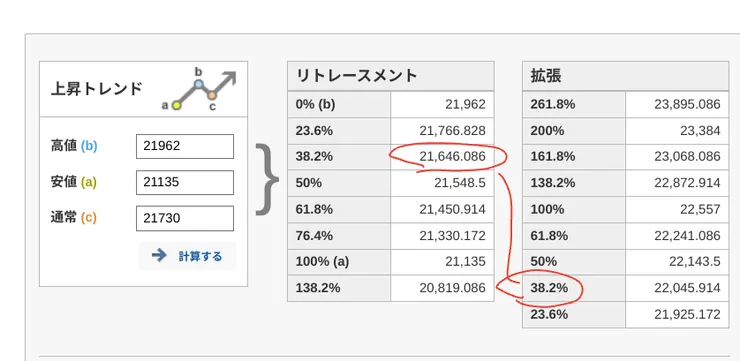Select the circled 38.2% extension label
Viewport: 740px width, 361px height.
[x=549, y=288]
